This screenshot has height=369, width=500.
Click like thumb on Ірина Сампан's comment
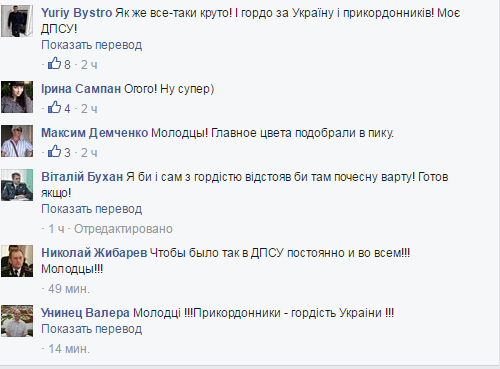click(x=54, y=107)
